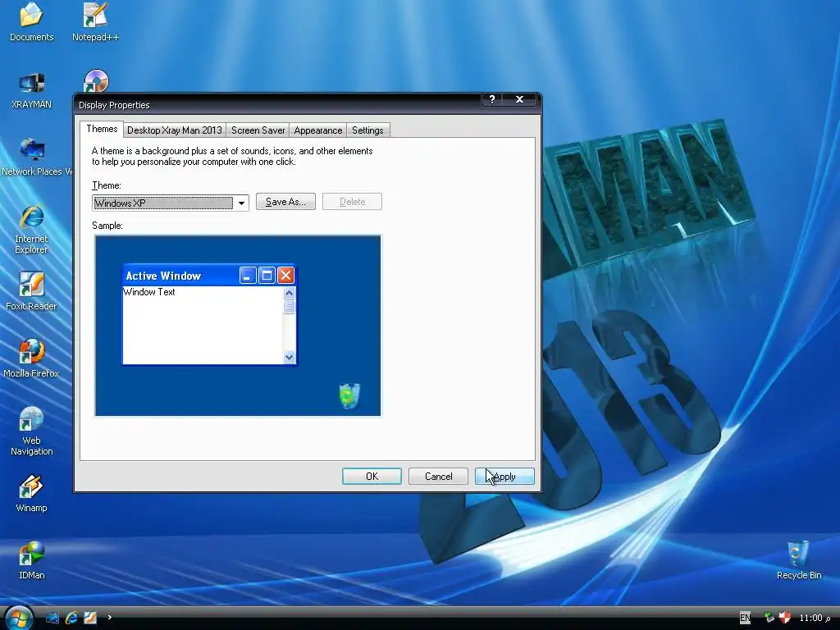
Task: Open the EN language bar indicator
Action: [745, 618]
